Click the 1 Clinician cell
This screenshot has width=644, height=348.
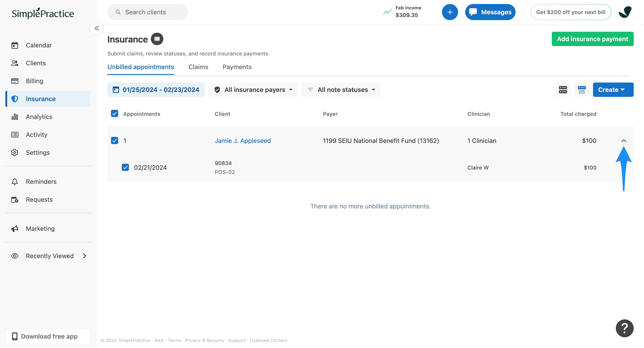pos(482,141)
